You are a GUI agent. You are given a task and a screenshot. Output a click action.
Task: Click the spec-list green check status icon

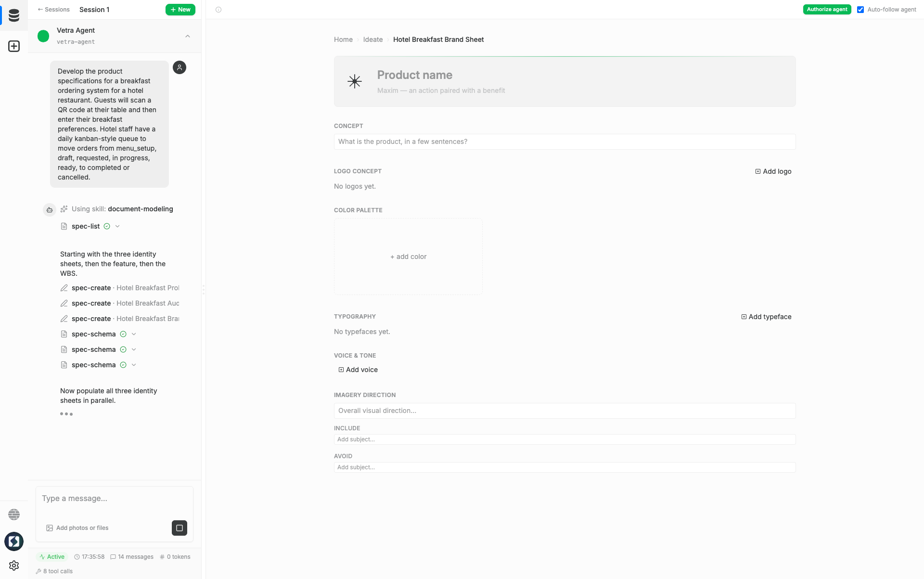(107, 226)
